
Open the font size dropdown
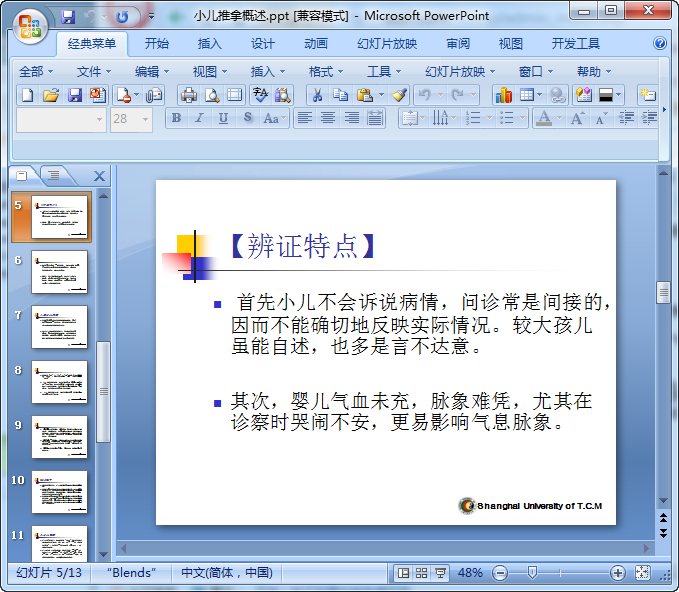point(144,118)
